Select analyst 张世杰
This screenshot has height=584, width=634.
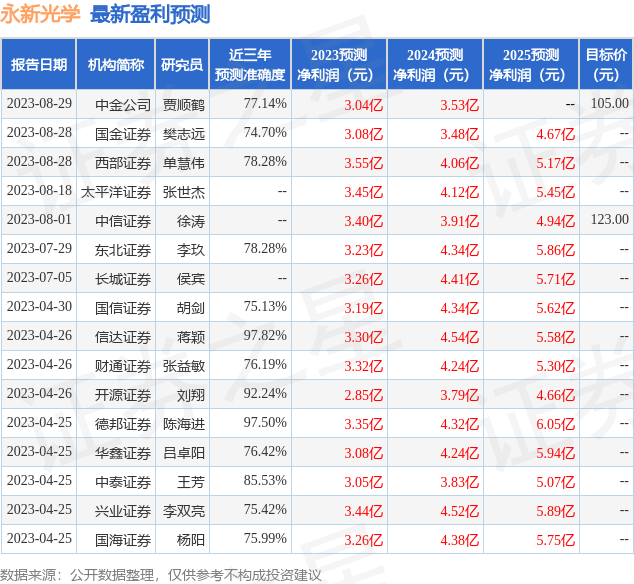click(x=184, y=193)
